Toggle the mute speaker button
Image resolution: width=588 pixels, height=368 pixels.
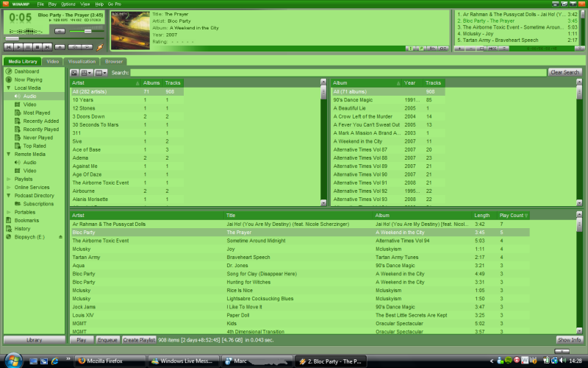(60, 31)
